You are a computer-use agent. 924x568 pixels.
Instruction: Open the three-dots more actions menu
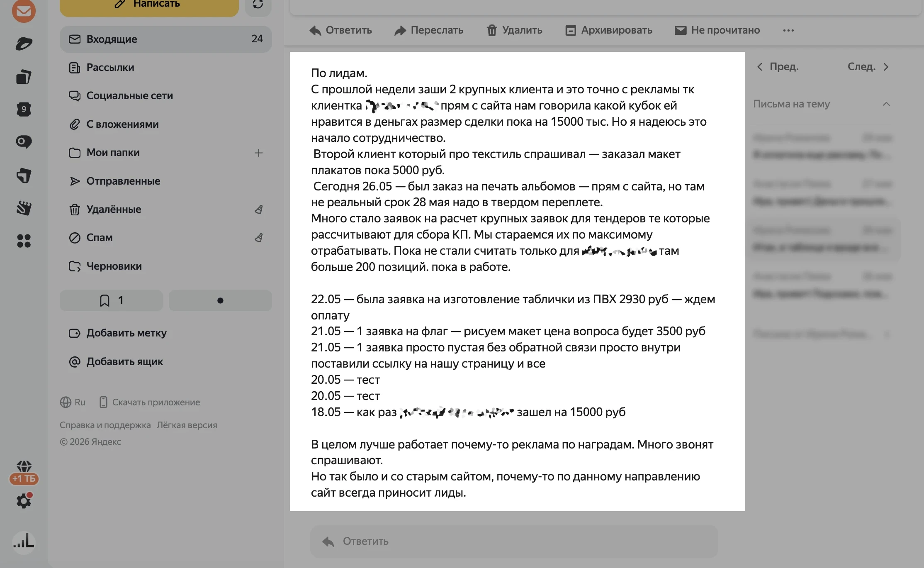click(788, 30)
